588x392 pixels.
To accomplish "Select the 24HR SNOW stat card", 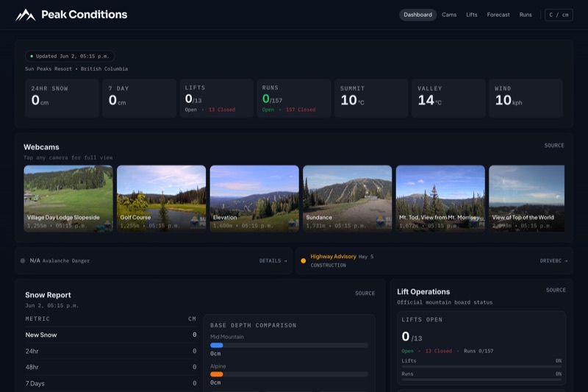I will click(x=62, y=99).
